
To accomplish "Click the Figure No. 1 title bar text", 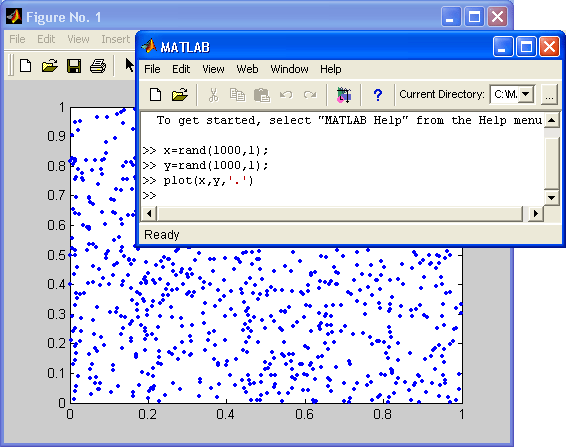I will coord(64,17).
